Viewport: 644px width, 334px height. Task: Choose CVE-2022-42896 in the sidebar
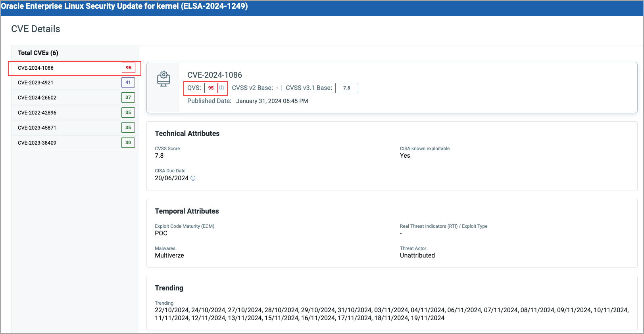coord(37,113)
